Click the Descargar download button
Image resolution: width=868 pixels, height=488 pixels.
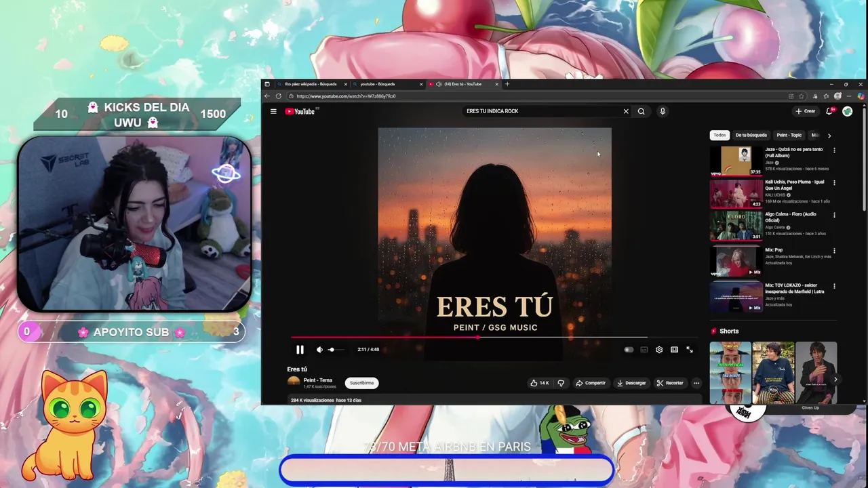click(x=631, y=383)
